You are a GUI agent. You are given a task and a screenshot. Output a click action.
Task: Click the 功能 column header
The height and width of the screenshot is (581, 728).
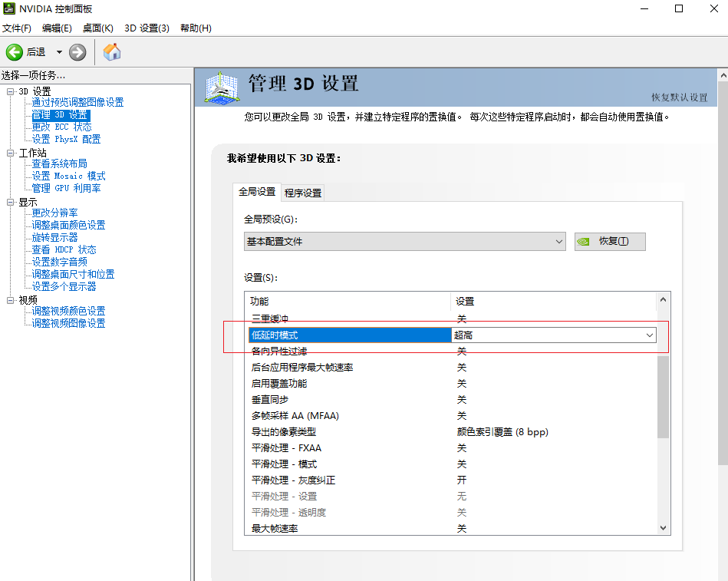coord(348,302)
